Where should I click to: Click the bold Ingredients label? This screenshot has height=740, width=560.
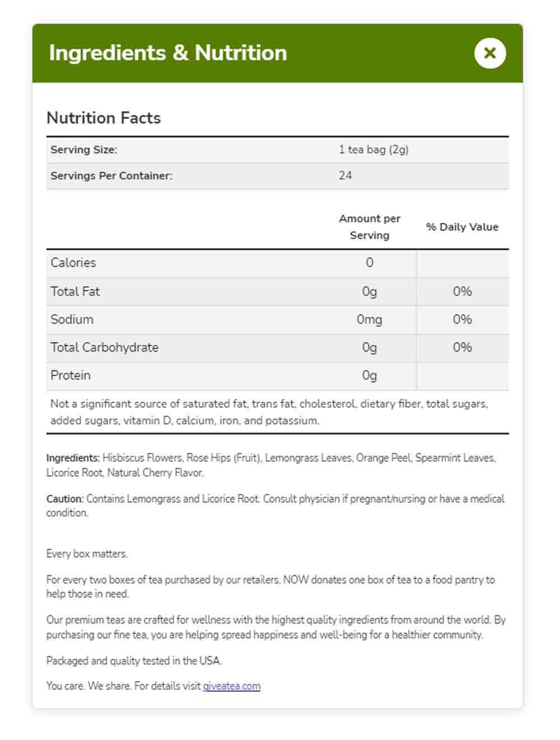point(73,458)
